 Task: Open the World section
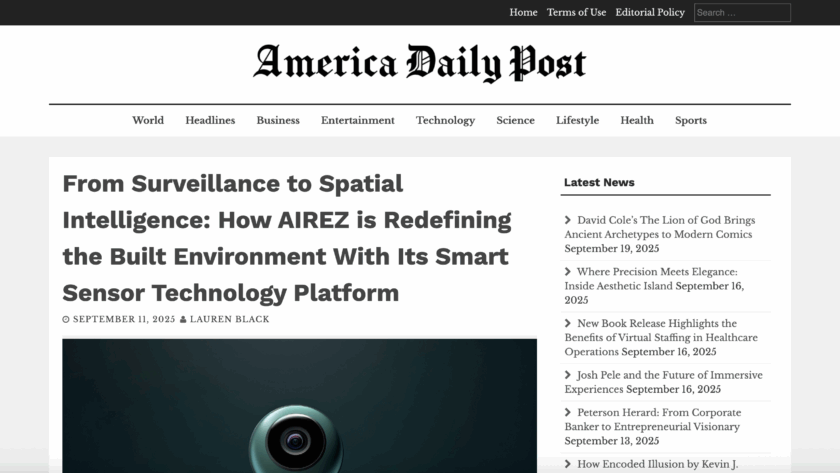(148, 120)
